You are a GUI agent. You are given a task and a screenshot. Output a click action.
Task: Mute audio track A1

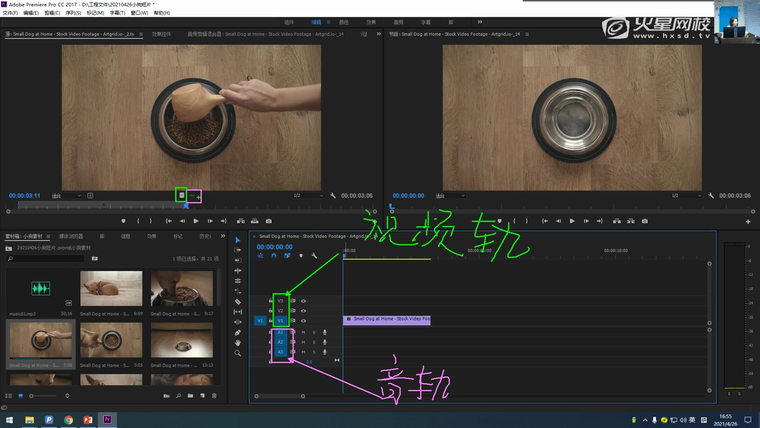(303, 332)
